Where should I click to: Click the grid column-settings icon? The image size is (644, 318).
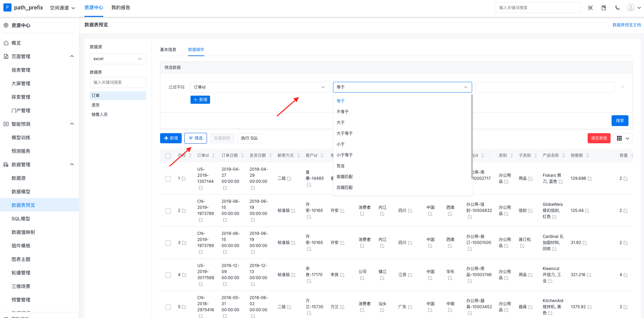(x=619, y=138)
